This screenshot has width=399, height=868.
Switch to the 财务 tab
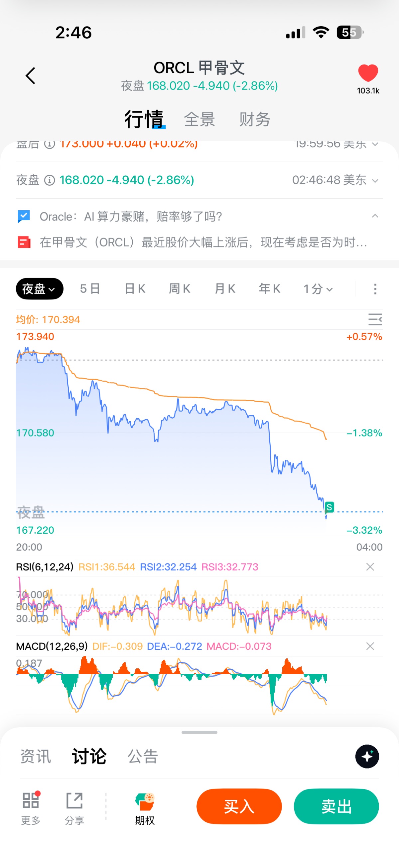[255, 119]
